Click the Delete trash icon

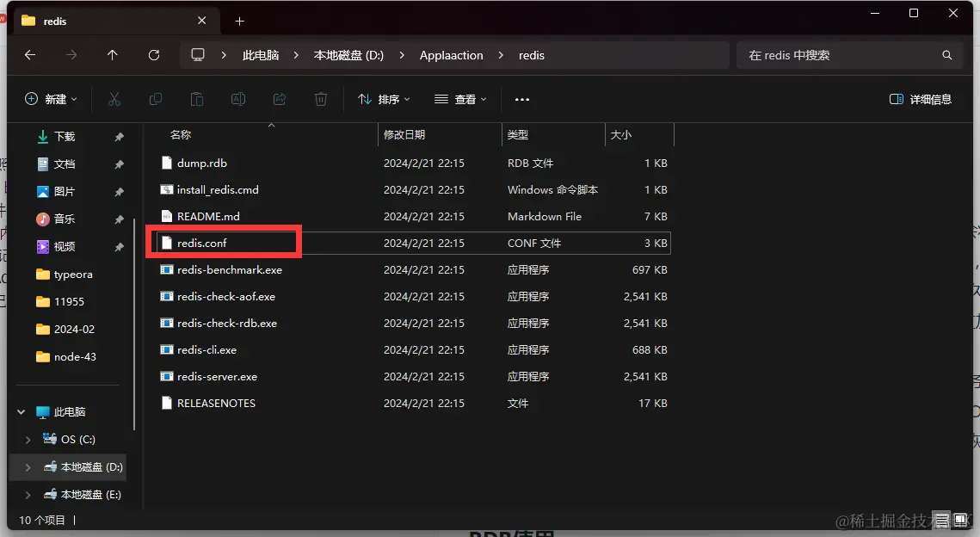coord(321,99)
